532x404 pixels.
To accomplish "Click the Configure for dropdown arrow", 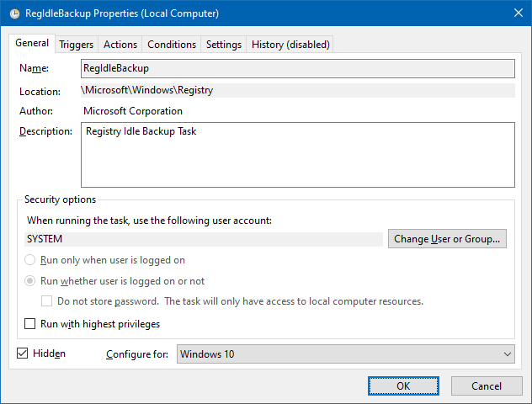I will [506, 354].
